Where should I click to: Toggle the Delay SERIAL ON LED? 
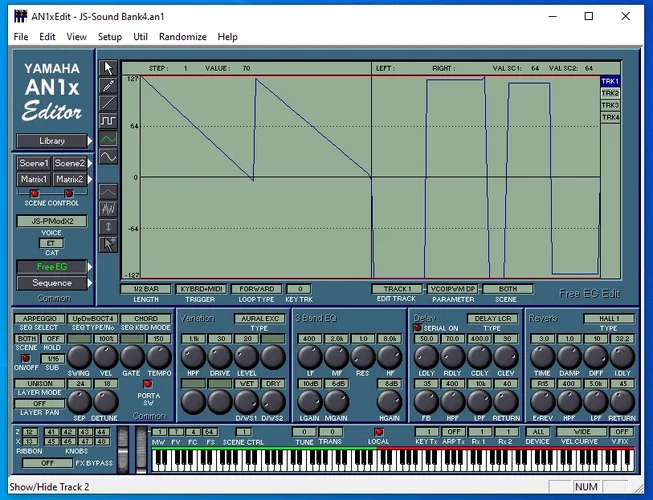point(418,328)
